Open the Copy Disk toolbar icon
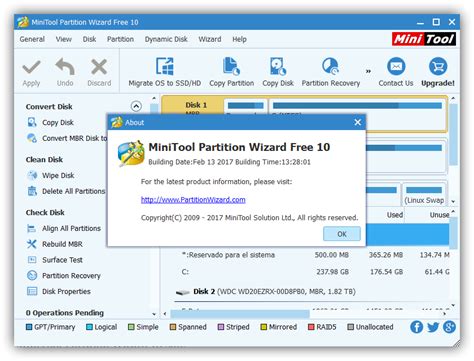Viewport: 474px width, 361px height. 278,66
